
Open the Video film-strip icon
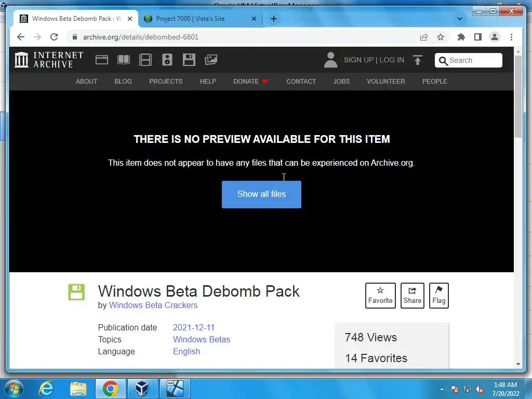[145, 60]
